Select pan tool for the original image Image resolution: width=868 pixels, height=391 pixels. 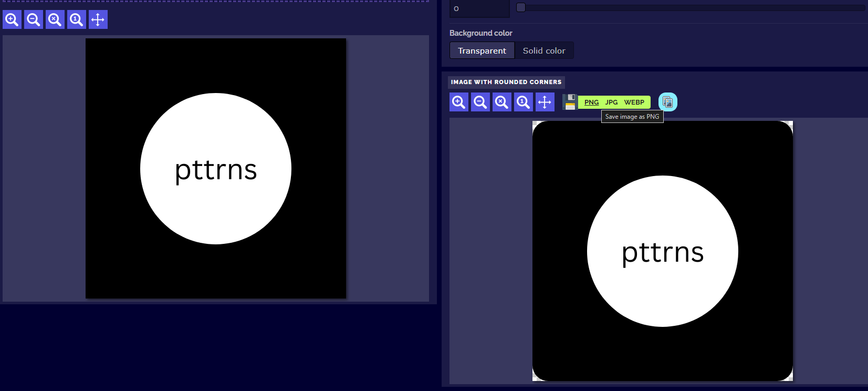(x=98, y=19)
